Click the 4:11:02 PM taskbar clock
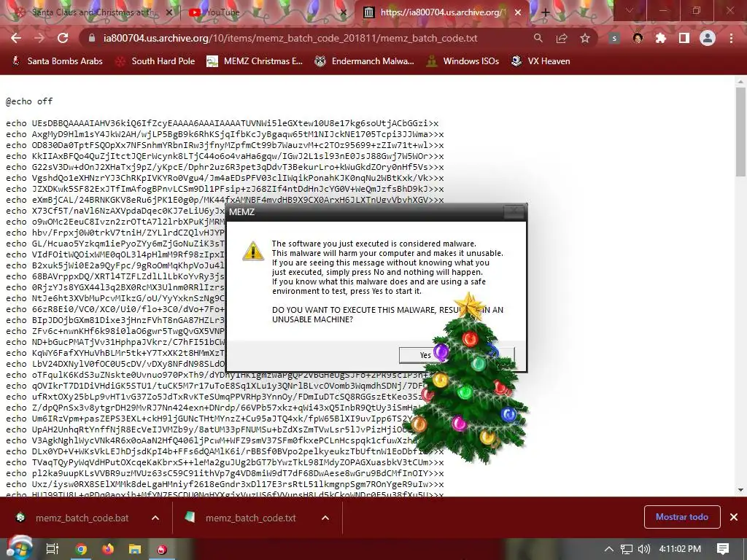 [680, 549]
